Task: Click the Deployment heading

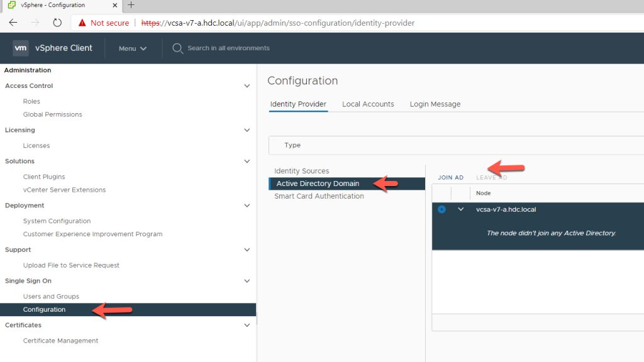Action: pyautogui.click(x=25, y=206)
